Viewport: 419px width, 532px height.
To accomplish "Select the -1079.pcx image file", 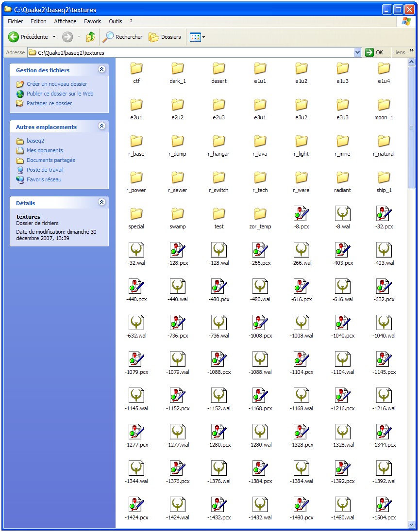I will [136, 359].
